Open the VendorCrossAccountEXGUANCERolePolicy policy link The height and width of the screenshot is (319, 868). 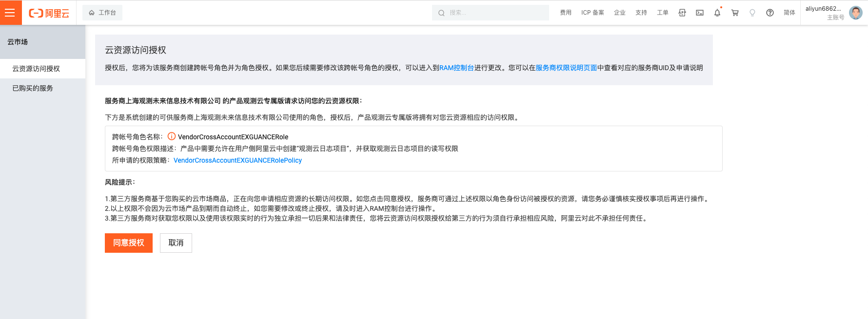[237, 160]
